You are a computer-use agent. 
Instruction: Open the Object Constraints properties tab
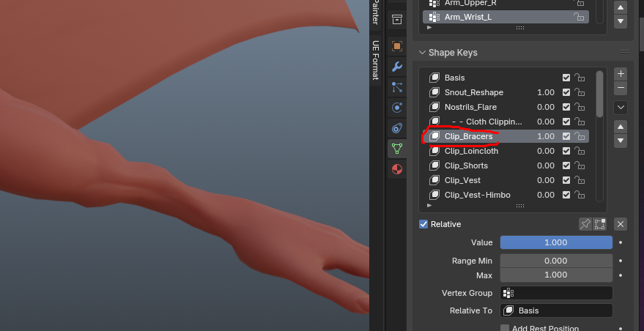coord(397,128)
